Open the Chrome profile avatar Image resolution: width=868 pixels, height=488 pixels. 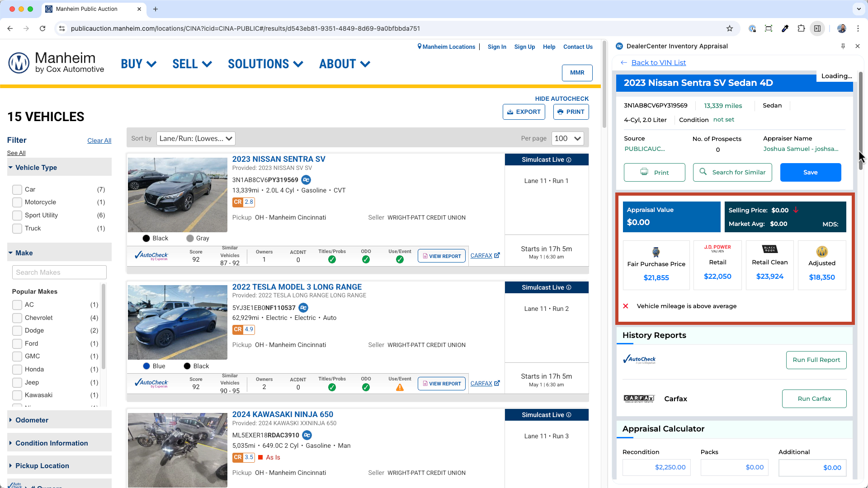tap(842, 28)
